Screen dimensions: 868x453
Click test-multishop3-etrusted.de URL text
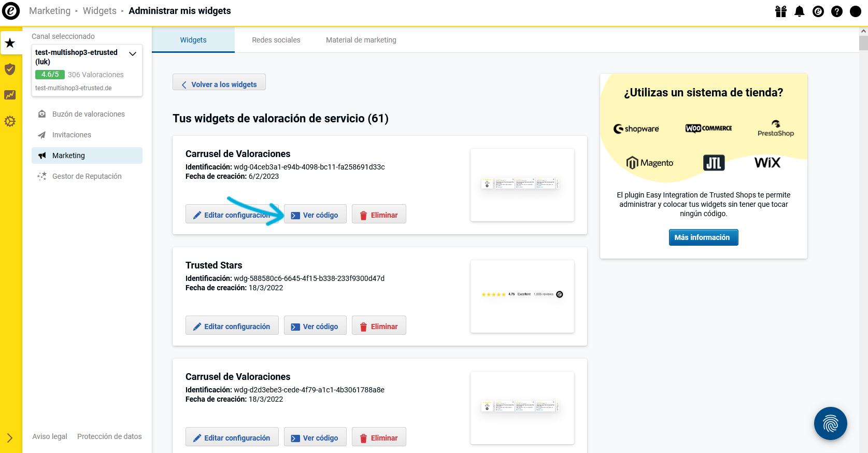(x=74, y=88)
